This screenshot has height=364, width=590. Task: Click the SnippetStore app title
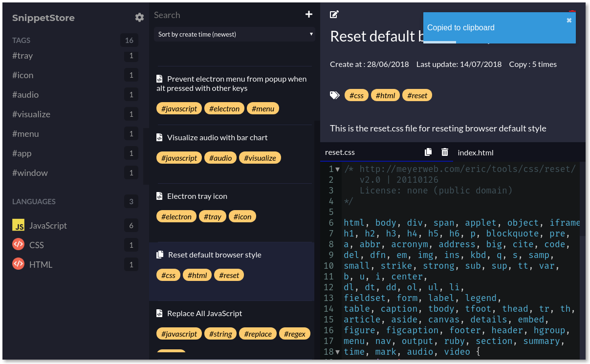click(44, 18)
